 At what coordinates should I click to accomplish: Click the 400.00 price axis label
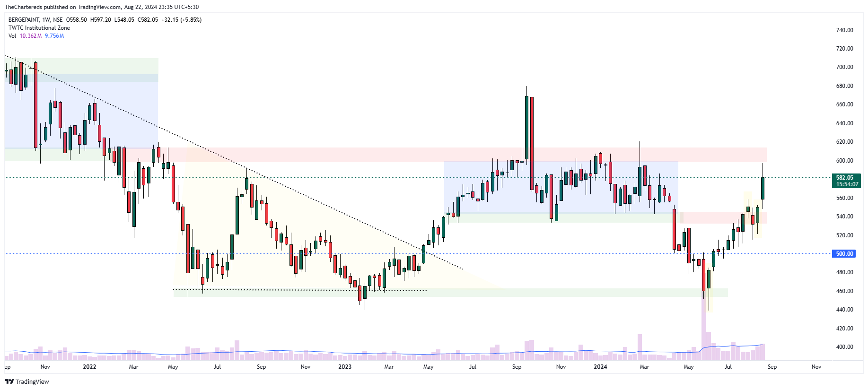click(x=844, y=347)
